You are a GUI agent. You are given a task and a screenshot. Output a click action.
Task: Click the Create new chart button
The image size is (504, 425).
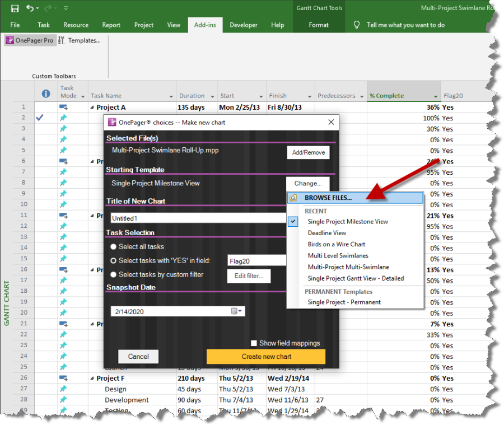(x=266, y=357)
